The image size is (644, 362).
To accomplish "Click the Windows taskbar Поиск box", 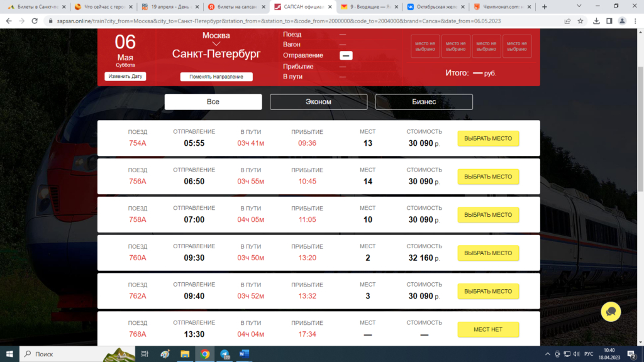I will click(x=77, y=354).
